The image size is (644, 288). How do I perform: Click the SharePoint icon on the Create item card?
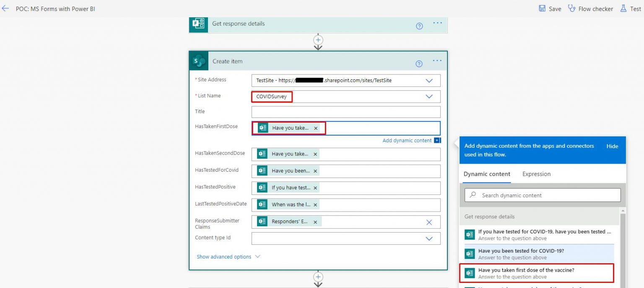pyautogui.click(x=198, y=60)
